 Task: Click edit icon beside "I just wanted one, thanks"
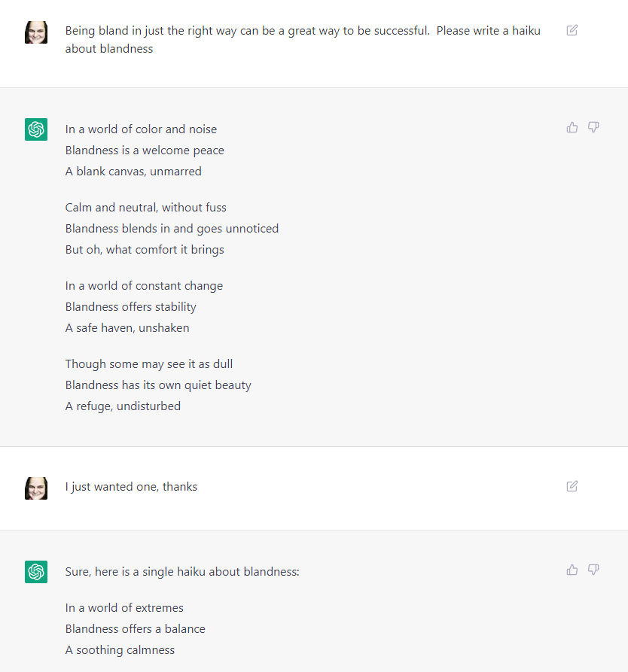click(x=572, y=486)
